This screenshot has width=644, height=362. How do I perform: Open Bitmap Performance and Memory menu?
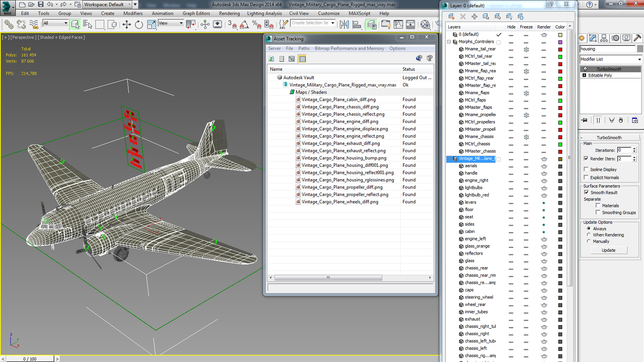pos(349,48)
